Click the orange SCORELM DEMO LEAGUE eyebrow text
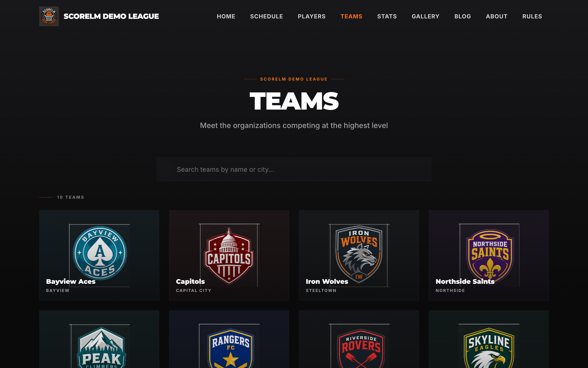 click(x=294, y=79)
